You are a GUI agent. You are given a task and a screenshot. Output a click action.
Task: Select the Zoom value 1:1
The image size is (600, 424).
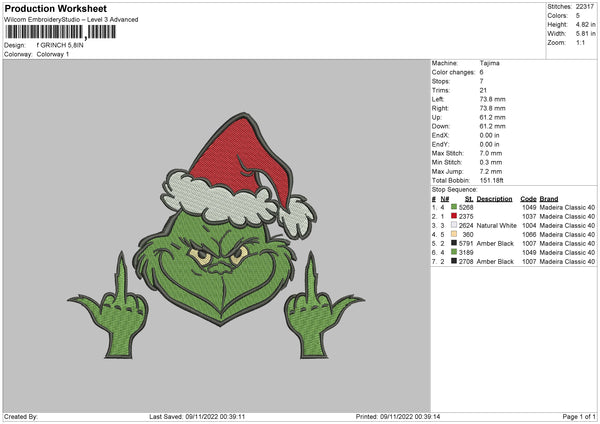pyautogui.click(x=580, y=42)
